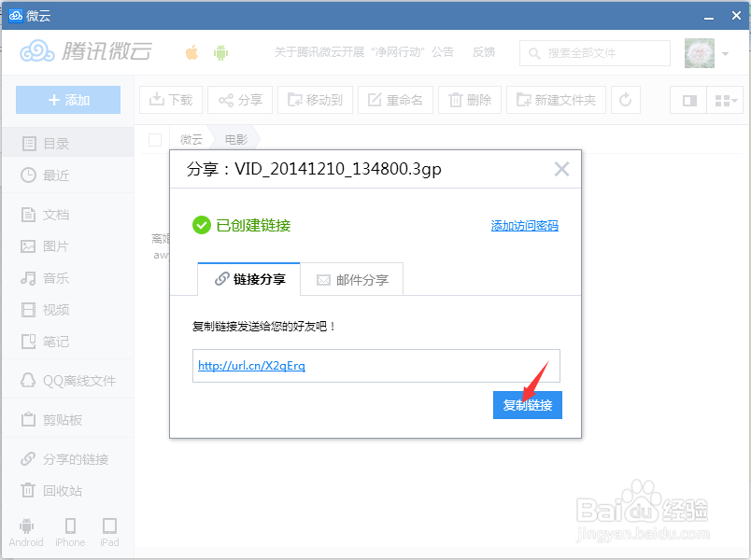
Task: Toggle the preview pane view icon
Action: click(688, 100)
